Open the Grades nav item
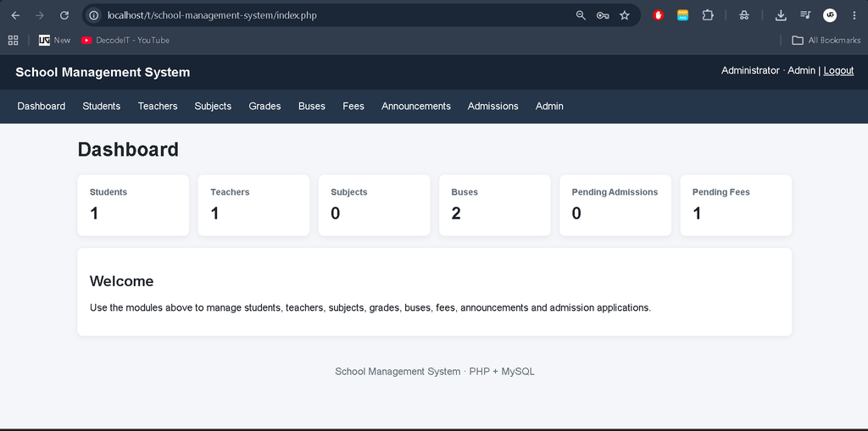 point(264,106)
